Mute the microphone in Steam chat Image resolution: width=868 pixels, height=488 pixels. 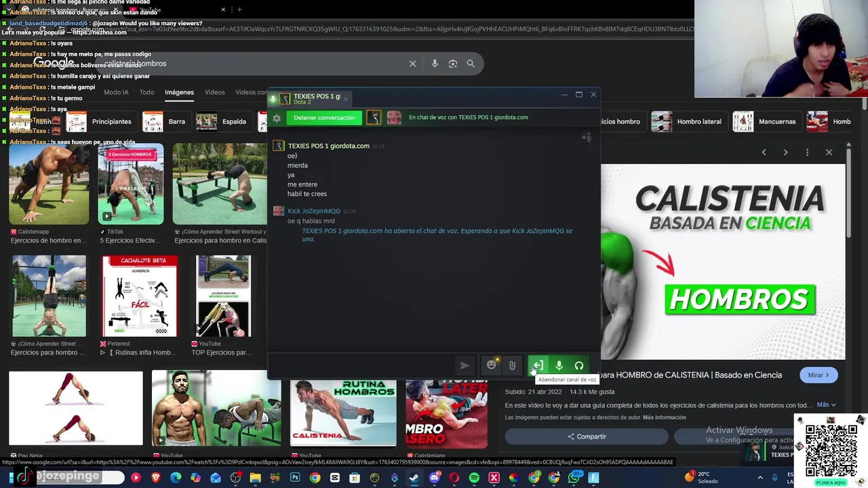559,365
